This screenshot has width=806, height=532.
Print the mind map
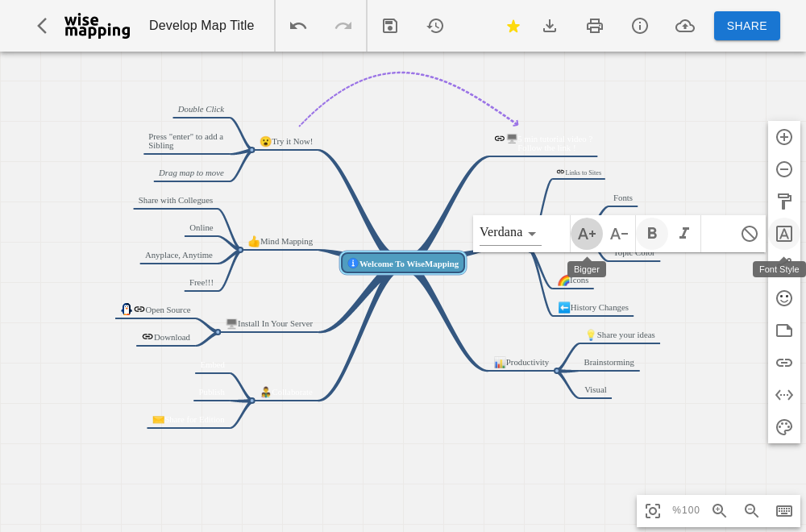tap(595, 26)
